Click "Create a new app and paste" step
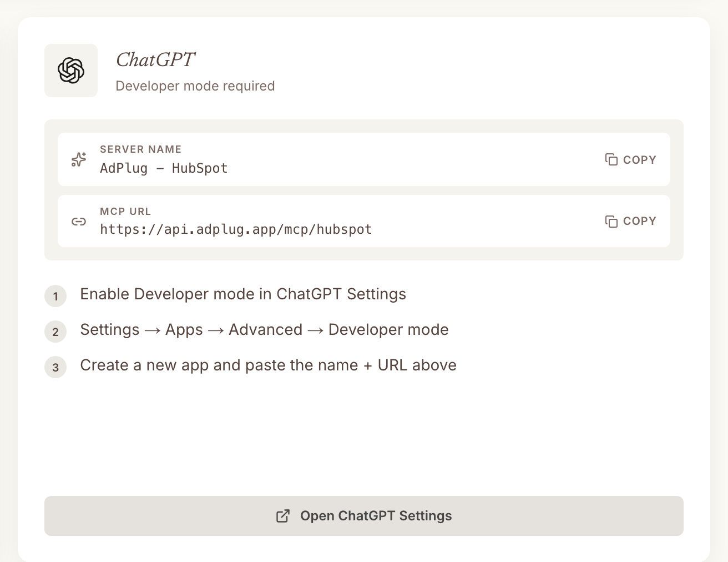The height and width of the screenshot is (562, 728). [x=268, y=365]
